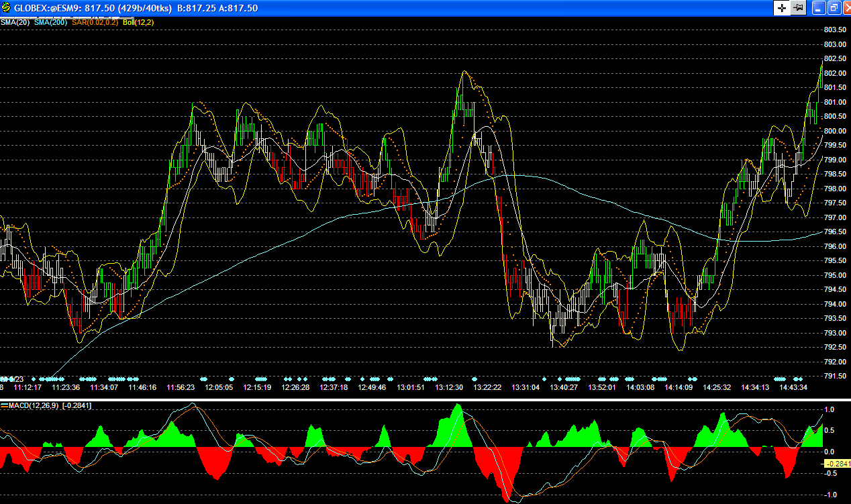Click the 13:52:01 time axis label
The width and height of the screenshot is (851, 504).
(602, 387)
